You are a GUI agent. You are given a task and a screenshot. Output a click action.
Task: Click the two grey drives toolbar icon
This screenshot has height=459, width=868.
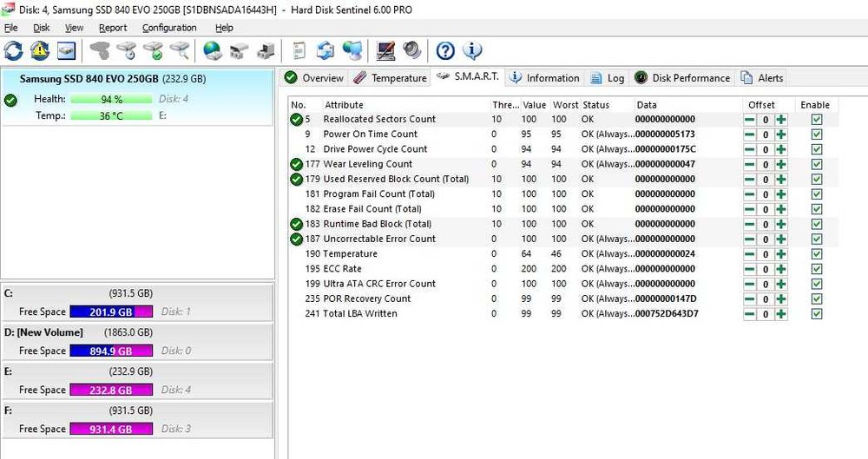click(240, 51)
